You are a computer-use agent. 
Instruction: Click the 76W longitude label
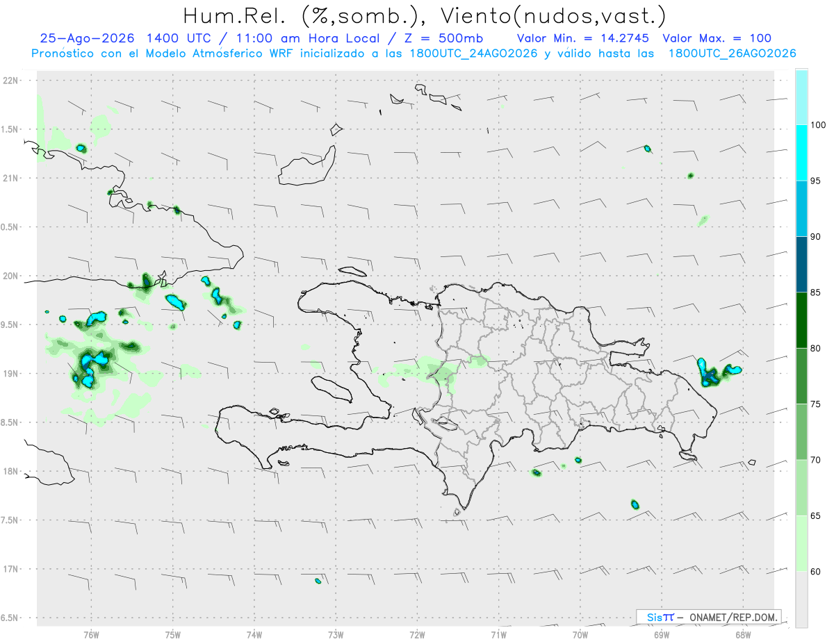pyautogui.click(x=91, y=634)
